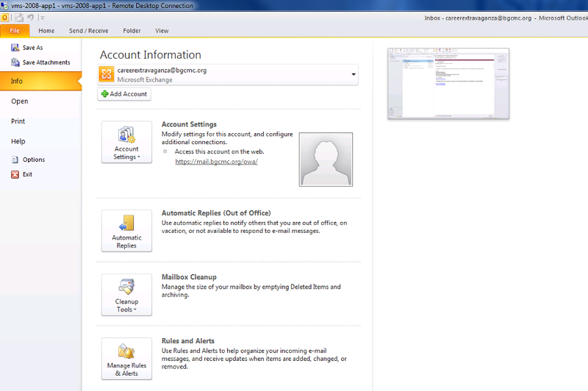The height and width of the screenshot is (391, 588).
Task: Click the Microsoft Exchange account type text
Action: point(145,79)
